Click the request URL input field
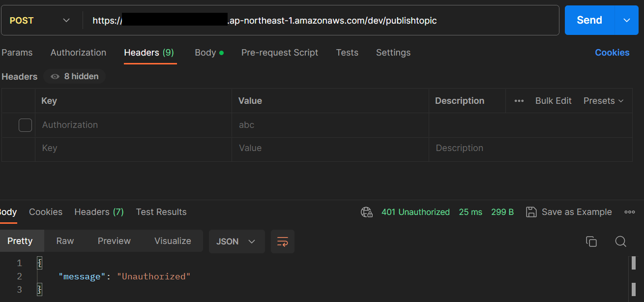Viewport: 644px width, 302px height. coord(320,20)
